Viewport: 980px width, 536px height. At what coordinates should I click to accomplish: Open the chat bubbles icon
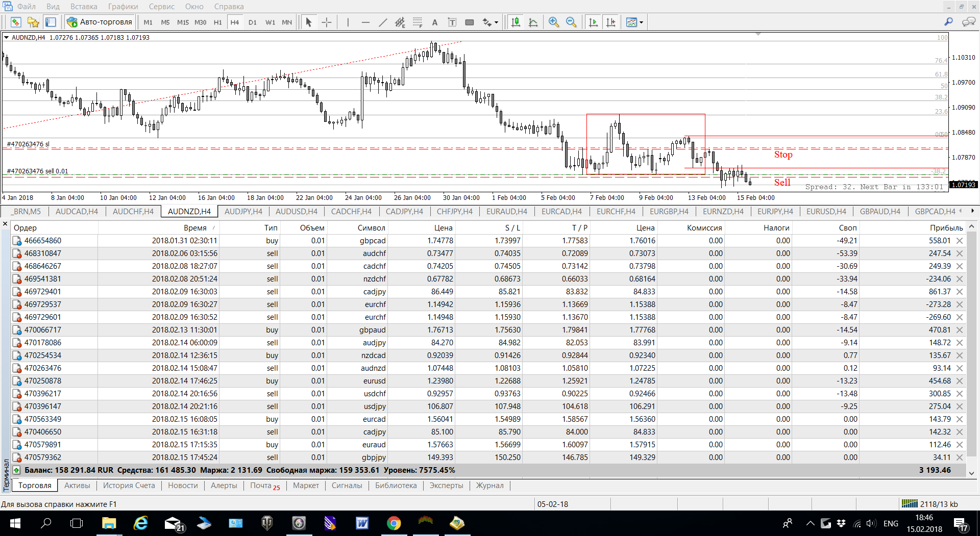coord(968,22)
